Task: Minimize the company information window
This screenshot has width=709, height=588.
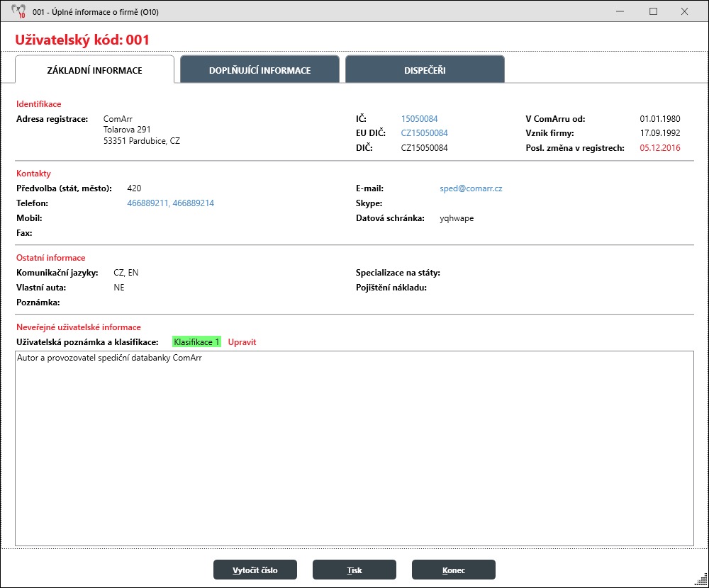Action: coord(621,11)
